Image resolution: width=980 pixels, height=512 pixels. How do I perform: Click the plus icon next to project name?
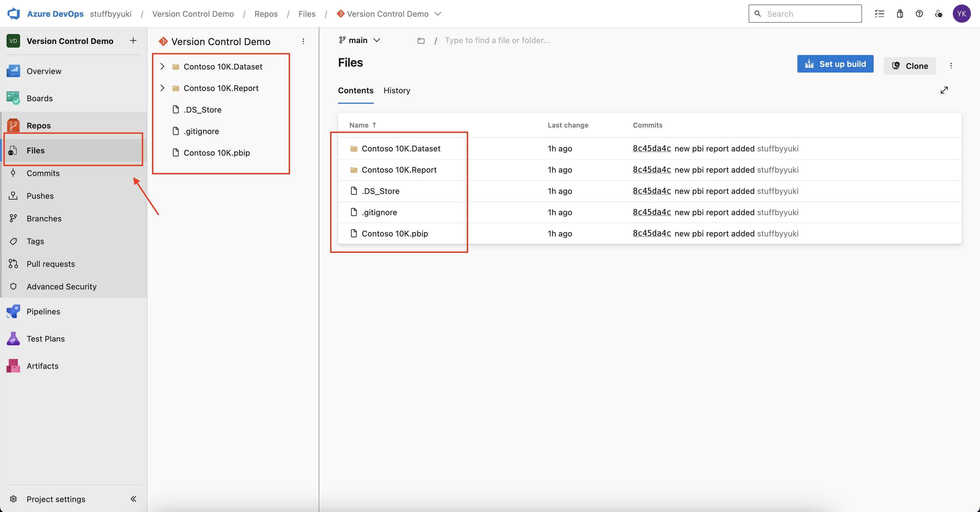point(133,41)
